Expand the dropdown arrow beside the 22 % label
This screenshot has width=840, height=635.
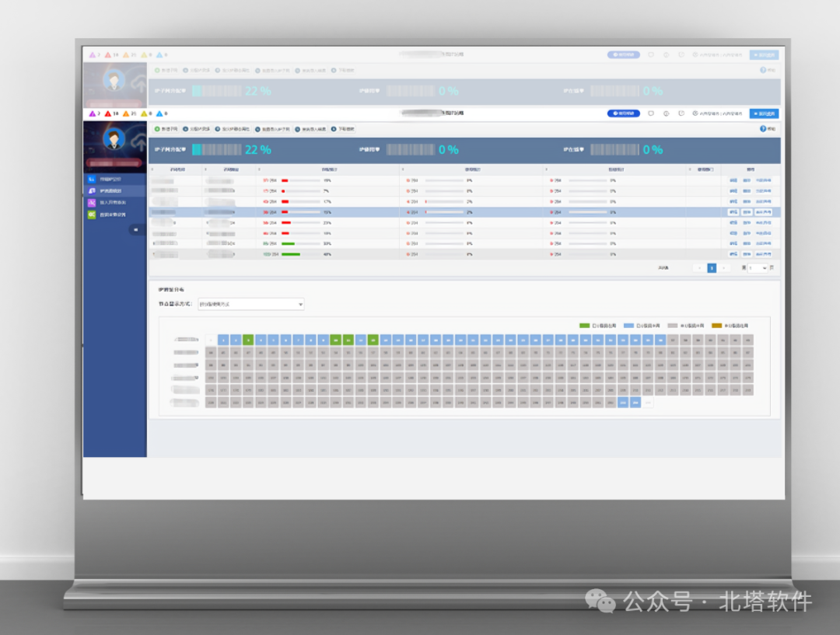click(184, 150)
